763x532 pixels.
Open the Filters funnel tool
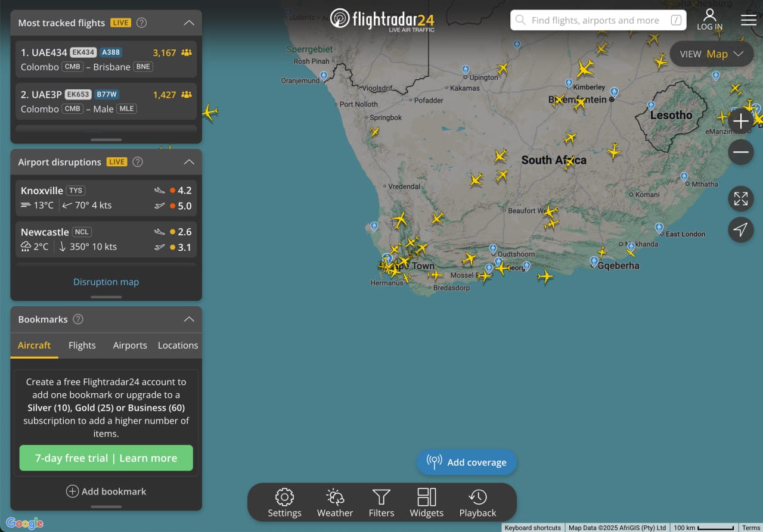(381, 502)
